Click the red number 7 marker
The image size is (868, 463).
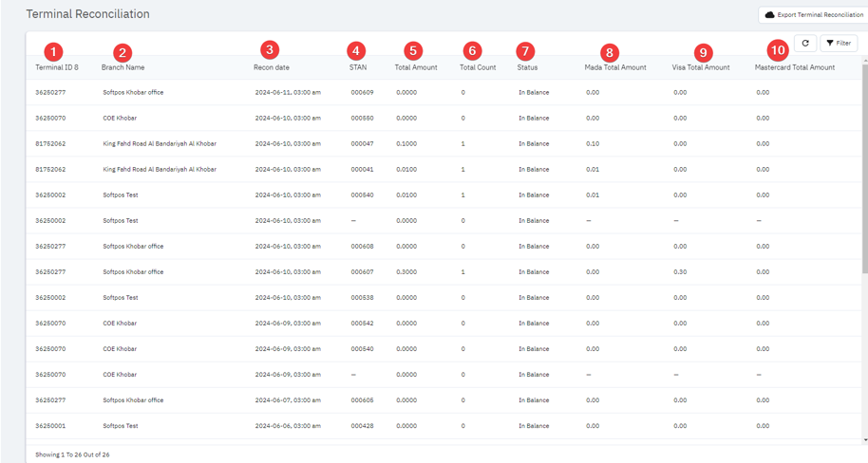click(526, 51)
